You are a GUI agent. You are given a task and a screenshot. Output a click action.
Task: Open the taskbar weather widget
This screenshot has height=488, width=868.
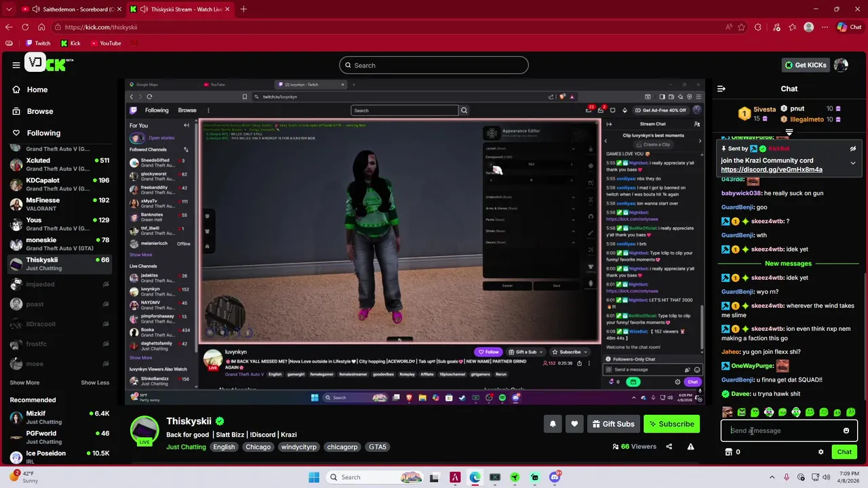[x=22, y=477]
